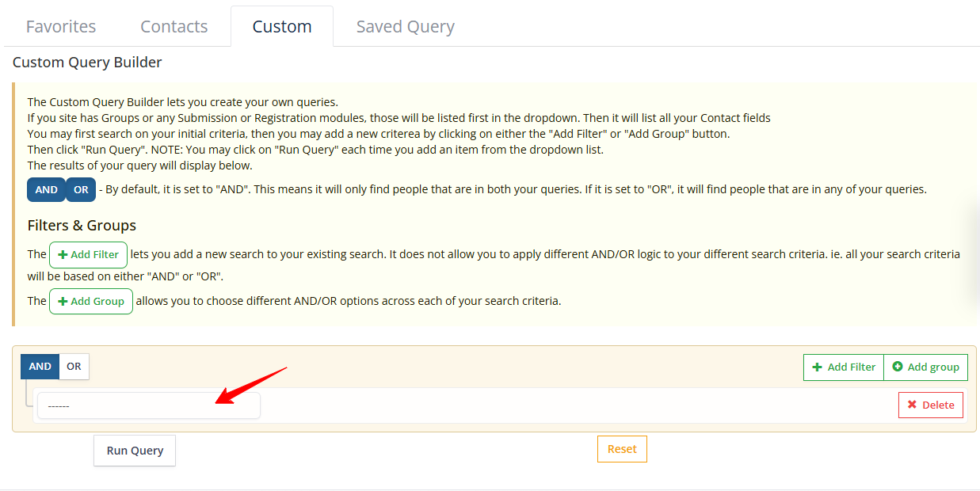Open the Favorites tab

(61, 27)
